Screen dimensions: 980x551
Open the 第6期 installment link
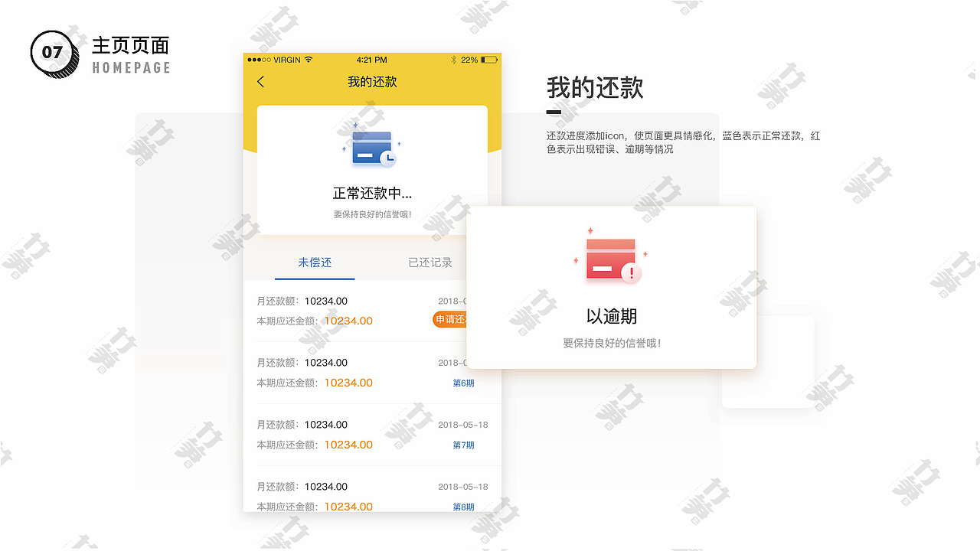pos(465,382)
